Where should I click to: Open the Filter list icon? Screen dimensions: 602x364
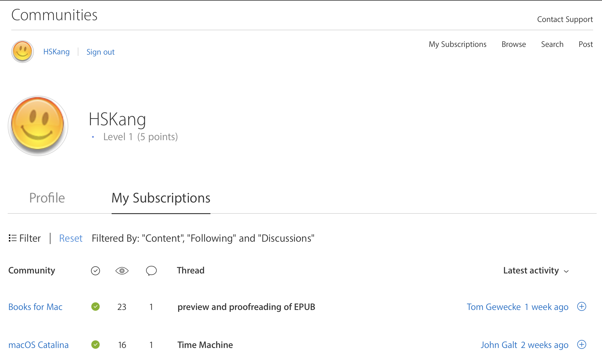pos(12,238)
